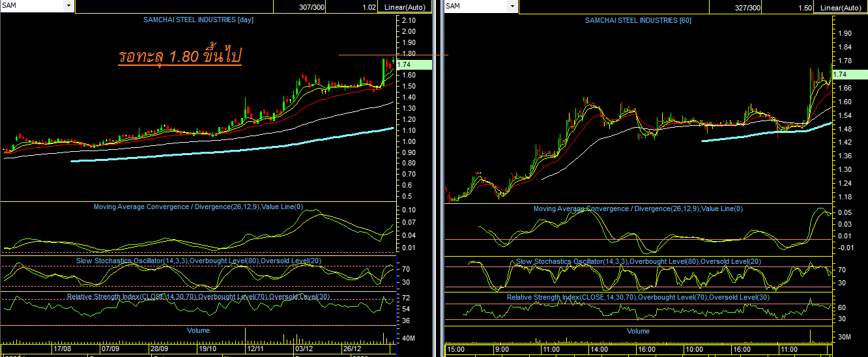The height and width of the screenshot is (357, 868).
Task: Click Linear(Auto) scale button on left chart
Action: pyautogui.click(x=405, y=8)
